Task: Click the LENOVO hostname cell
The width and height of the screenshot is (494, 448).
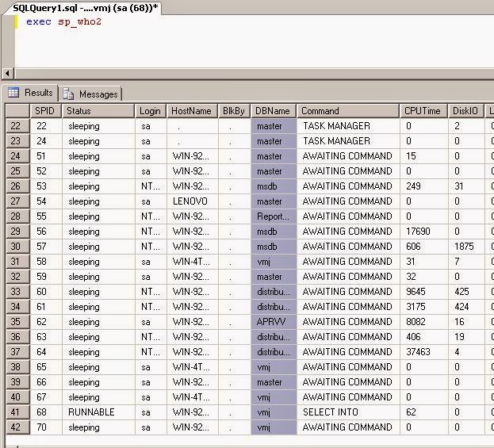Action: click(192, 201)
